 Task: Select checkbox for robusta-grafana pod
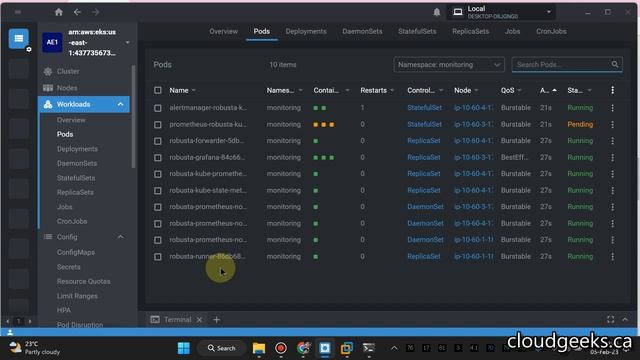[x=158, y=158]
